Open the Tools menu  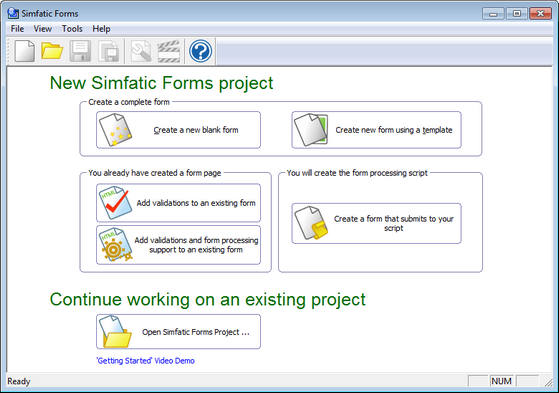coord(72,29)
